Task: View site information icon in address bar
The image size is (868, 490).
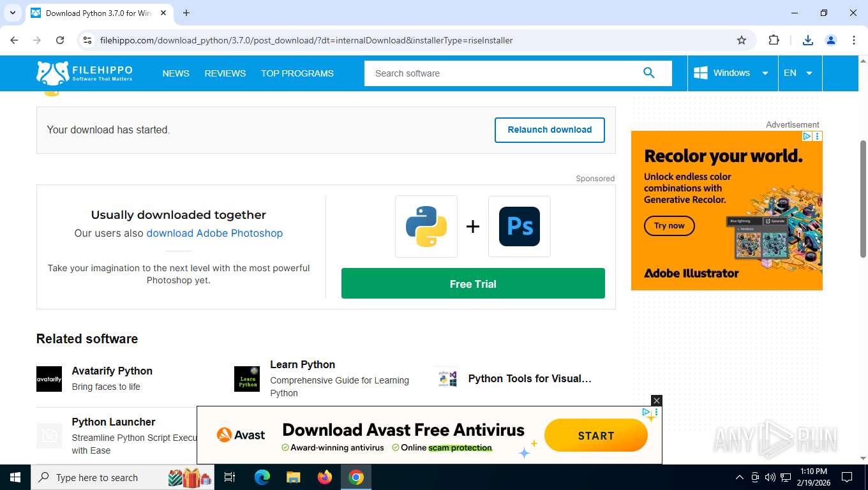Action: (88, 40)
